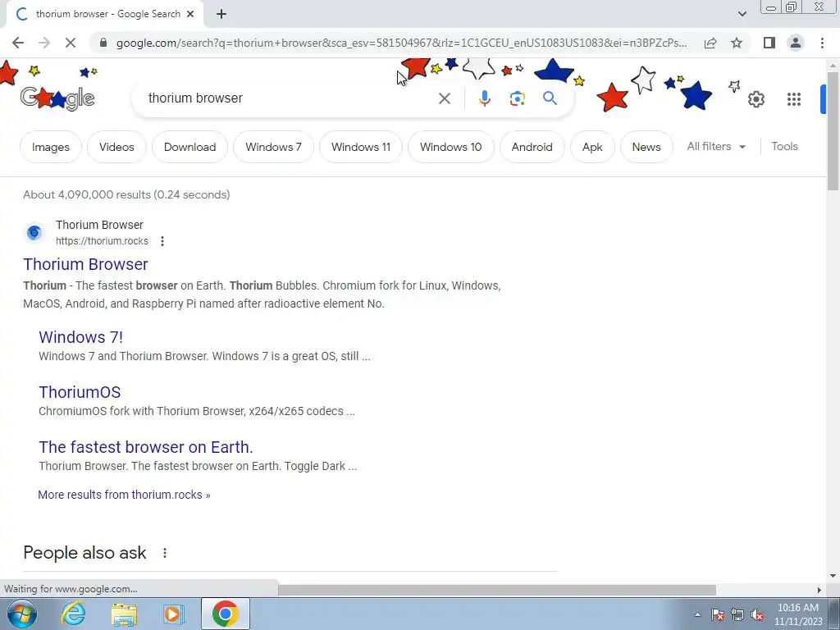Open the Thorium Browser result title
This screenshot has width=840, height=630.
85,264
